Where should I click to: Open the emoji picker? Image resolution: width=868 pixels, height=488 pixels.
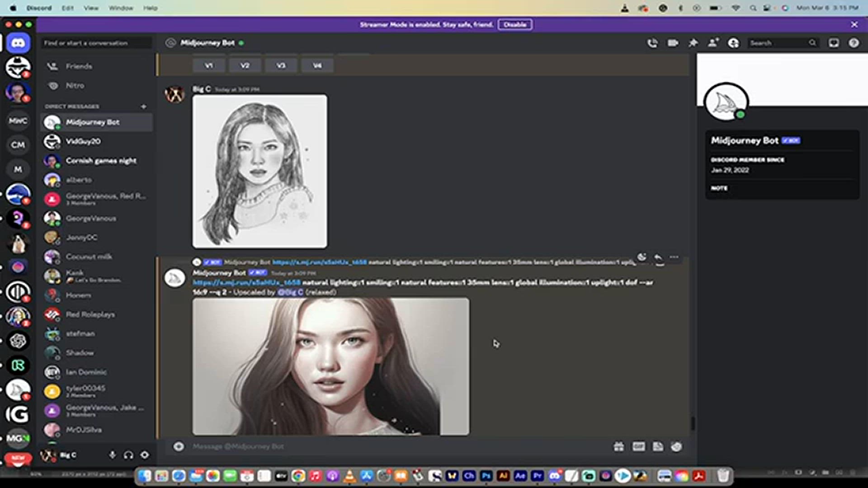(676, 446)
